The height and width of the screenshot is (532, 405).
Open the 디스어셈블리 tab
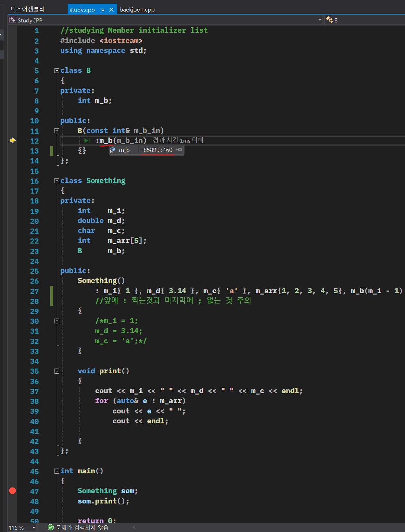28,9
